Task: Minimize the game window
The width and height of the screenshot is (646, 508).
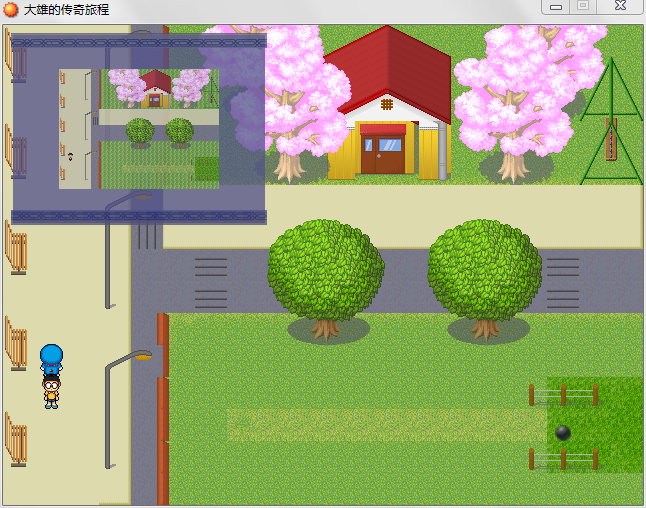Action: [555, 7]
